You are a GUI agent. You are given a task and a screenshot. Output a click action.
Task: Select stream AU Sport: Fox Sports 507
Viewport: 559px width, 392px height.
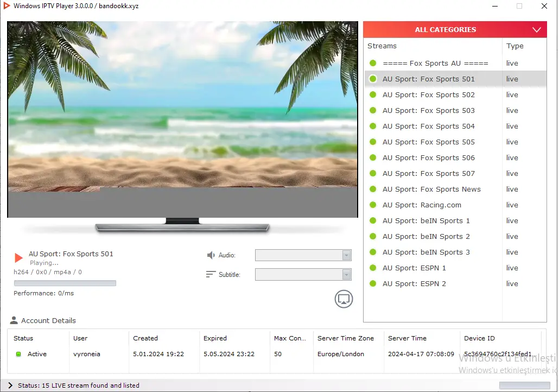[456, 173]
